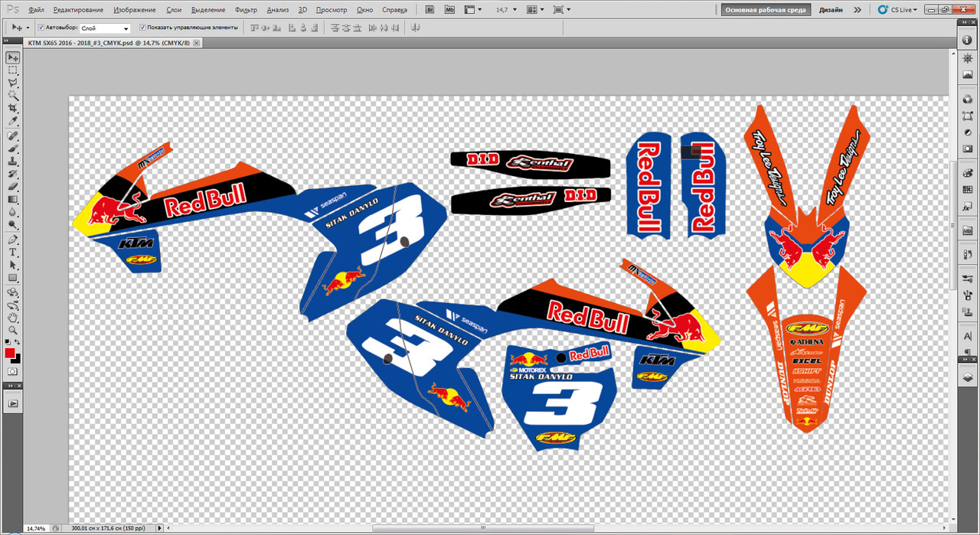Select the Eyedropper tool
Screen dimensions: 980x535
pyautogui.click(x=13, y=122)
